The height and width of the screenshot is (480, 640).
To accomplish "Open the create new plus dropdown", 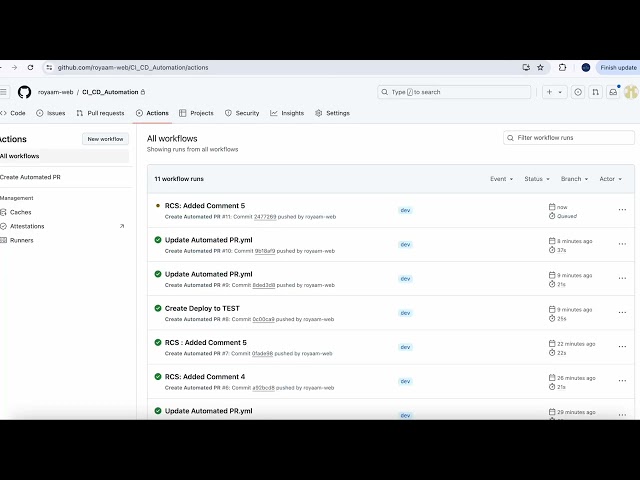I will pos(554,92).
